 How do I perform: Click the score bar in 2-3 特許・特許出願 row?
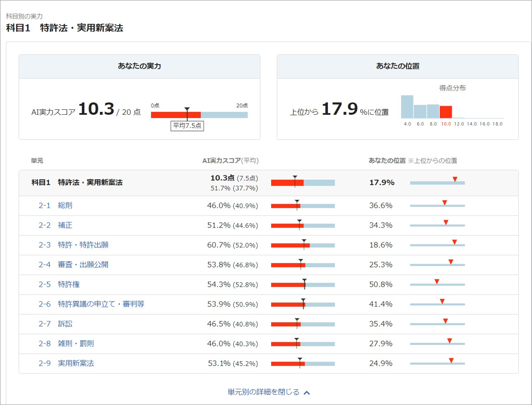click(x=303, y=245)
